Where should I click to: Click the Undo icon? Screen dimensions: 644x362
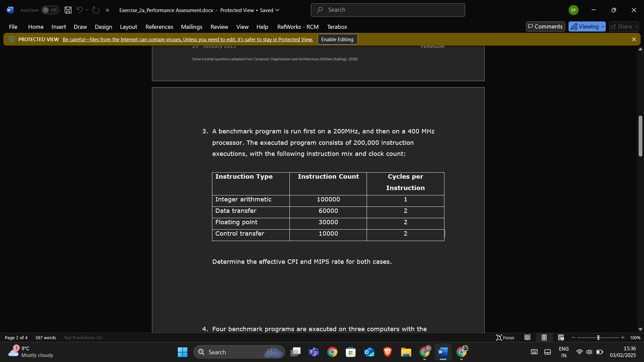[79, 10]
